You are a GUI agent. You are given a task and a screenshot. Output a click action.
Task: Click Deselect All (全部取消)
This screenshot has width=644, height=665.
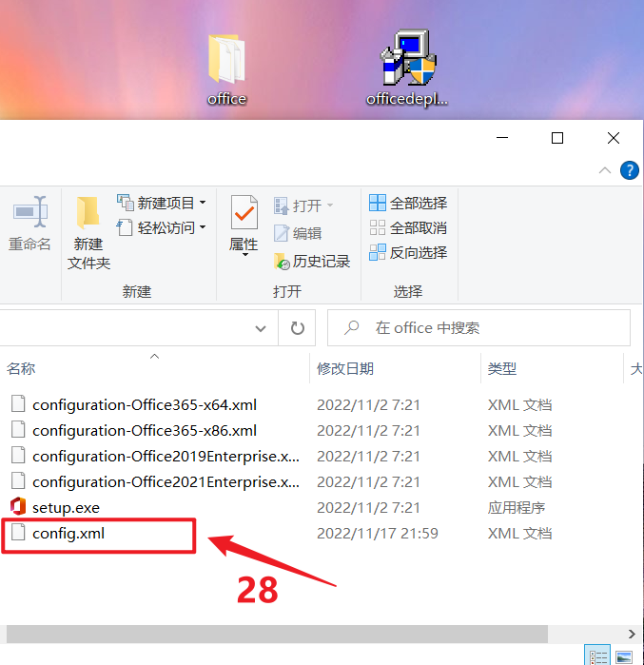408,227
